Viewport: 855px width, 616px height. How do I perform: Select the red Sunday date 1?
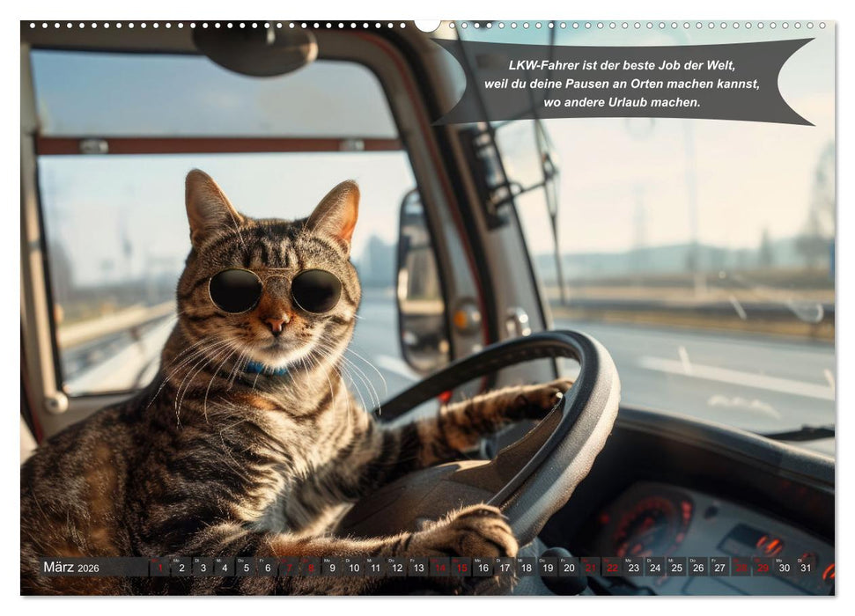(161, 568)
